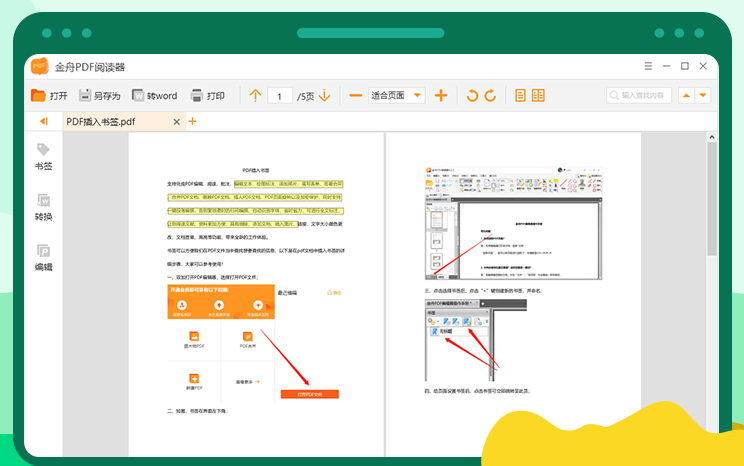744x466 pixels.
Task: Go to the next page with the down arrow
Action: tap(325, 95)
